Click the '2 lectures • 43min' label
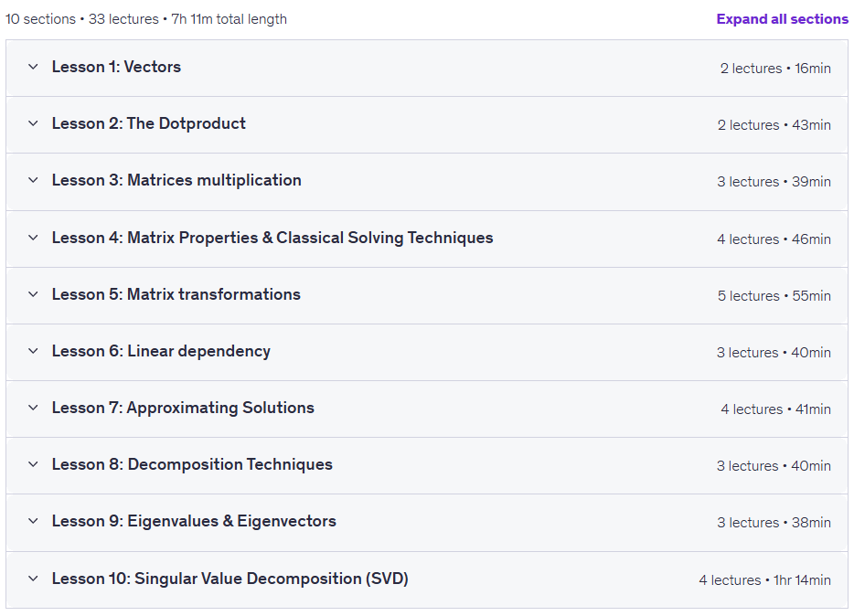Image resolution: width=854 pixels, height=616 pixels. pos(774,124)
